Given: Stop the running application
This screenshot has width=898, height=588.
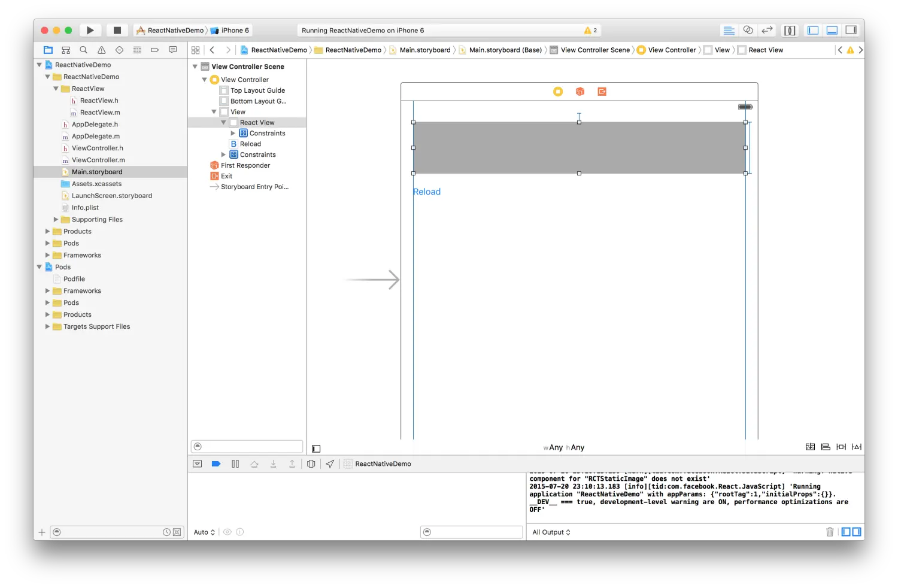Looking at the screenshot, I should tap(117, 30).
